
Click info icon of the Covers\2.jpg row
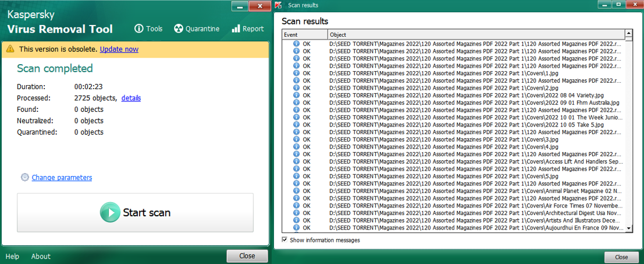[x=296, y=88]
